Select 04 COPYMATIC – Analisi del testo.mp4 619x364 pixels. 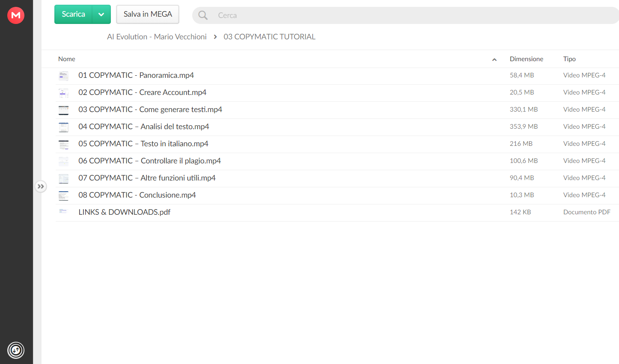(144, 127)
